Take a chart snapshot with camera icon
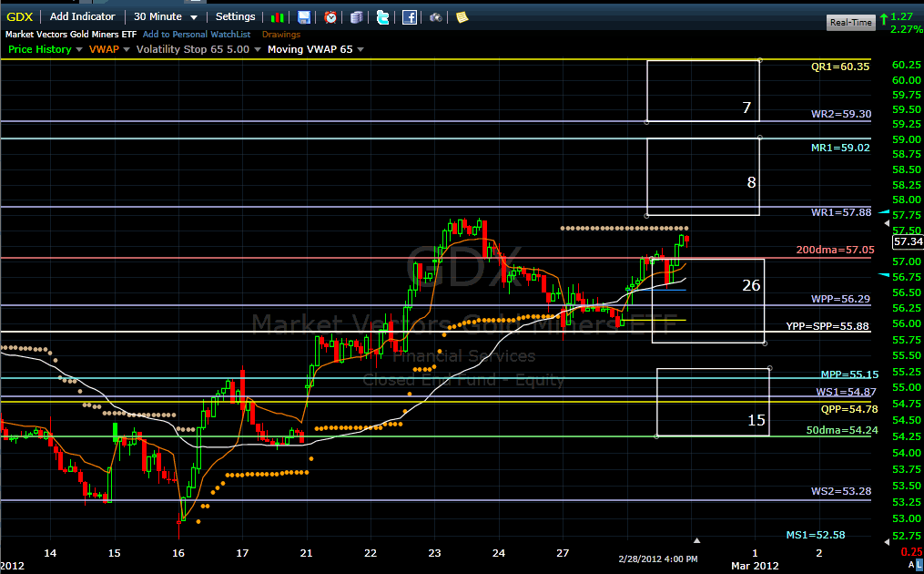The width and height of the screenshot is (924, 574). (435, 17)
